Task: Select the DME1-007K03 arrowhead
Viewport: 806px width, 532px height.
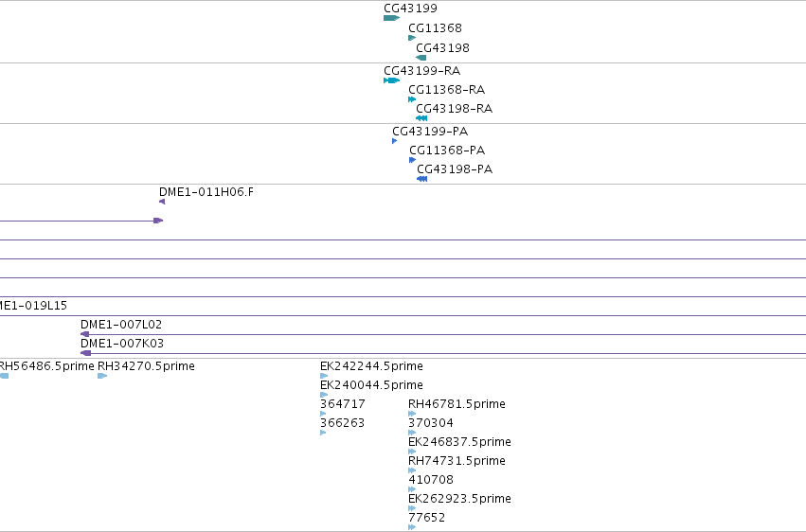Action: pyautogui.click(x=86, y=353)
